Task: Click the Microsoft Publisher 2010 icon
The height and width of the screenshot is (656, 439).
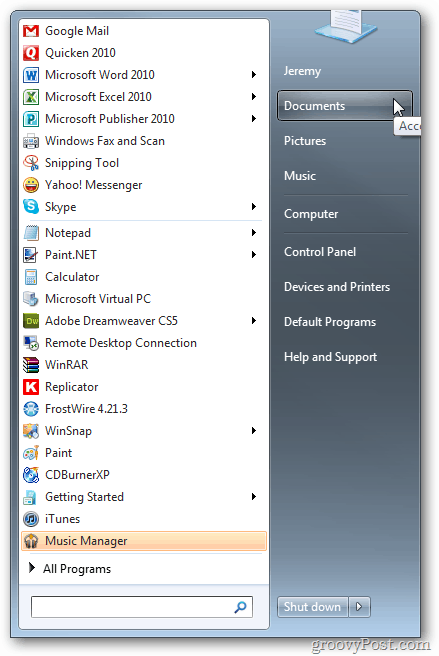Action: click(31, 119)
